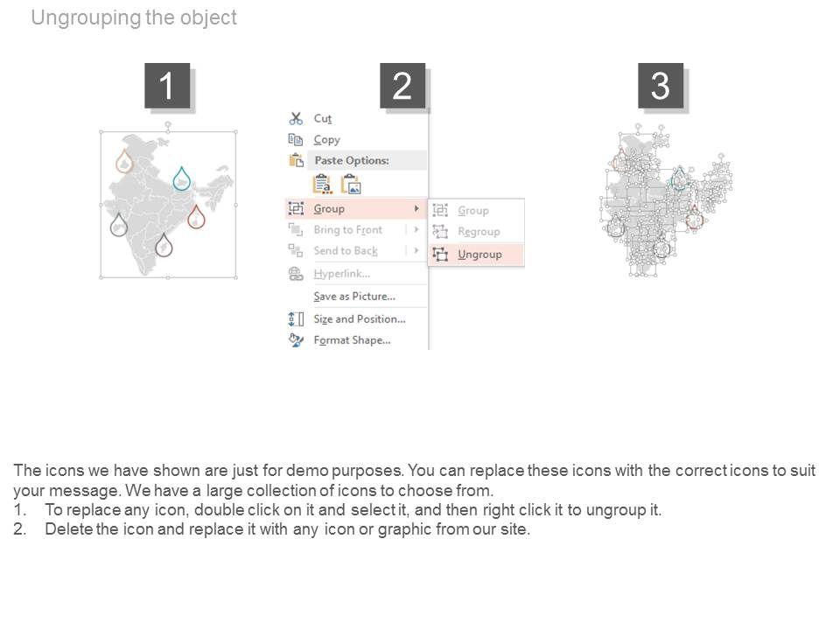The image size is (840, 630).
Task: Open the Format Shape option
Action: click(x=352, y=340)
